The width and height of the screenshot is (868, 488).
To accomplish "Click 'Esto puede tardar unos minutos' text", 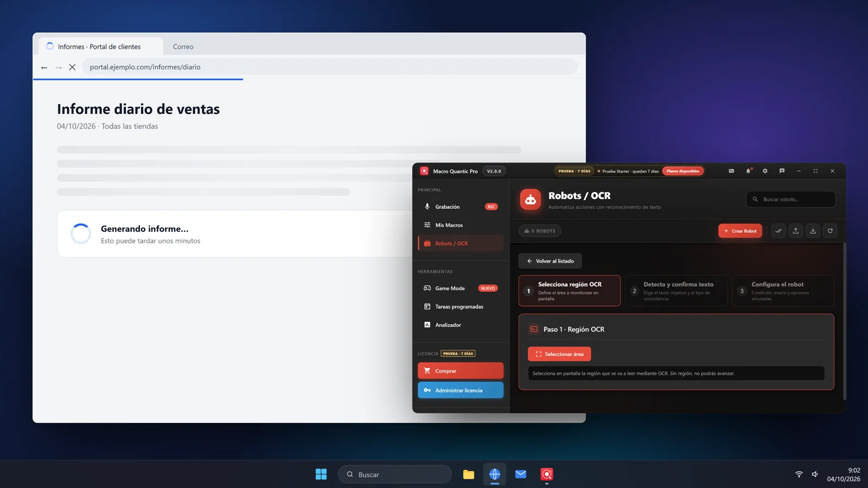I will [x=151, y=241].
